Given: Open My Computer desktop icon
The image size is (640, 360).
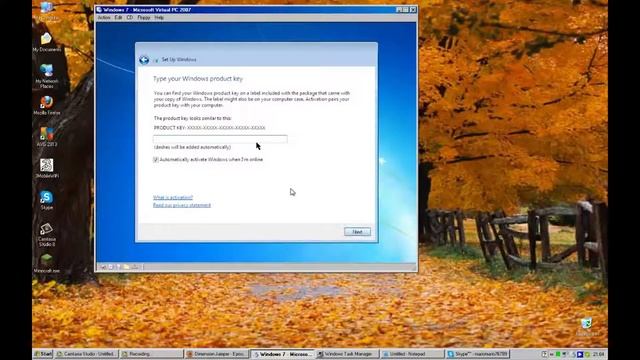Looking at the screenshot, I should pyautogui.click(x=47, y=11).
